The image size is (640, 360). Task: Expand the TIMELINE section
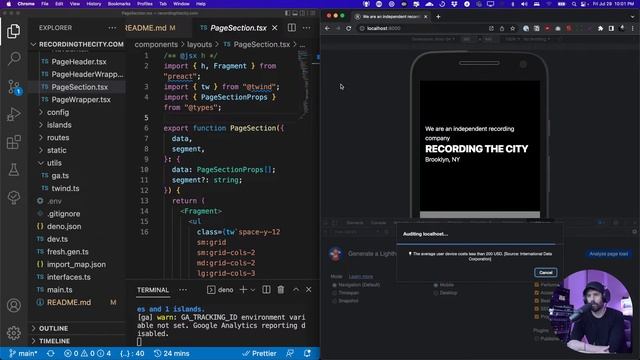click(54, 341)
